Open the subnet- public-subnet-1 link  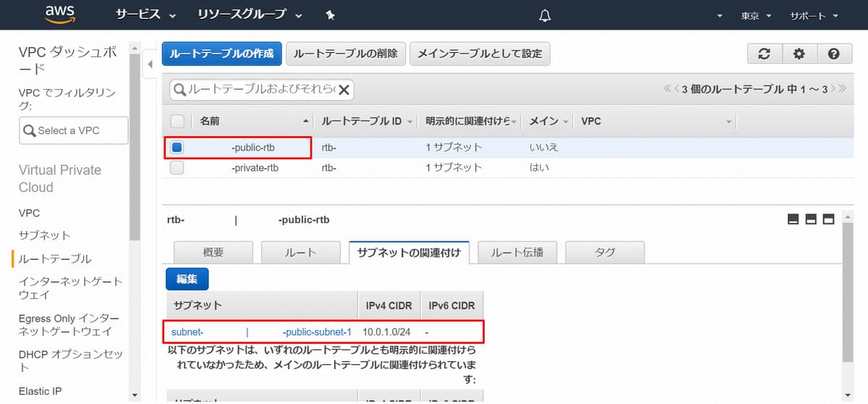[x=261, y=332]
